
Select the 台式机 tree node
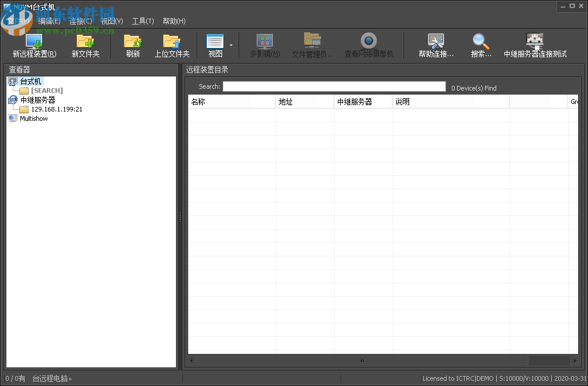point(31,81)
